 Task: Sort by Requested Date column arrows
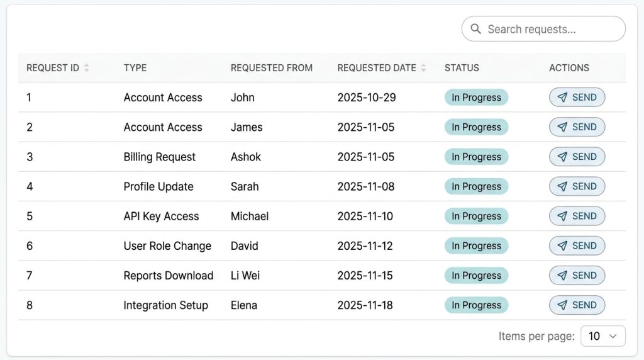click(423, 68)
